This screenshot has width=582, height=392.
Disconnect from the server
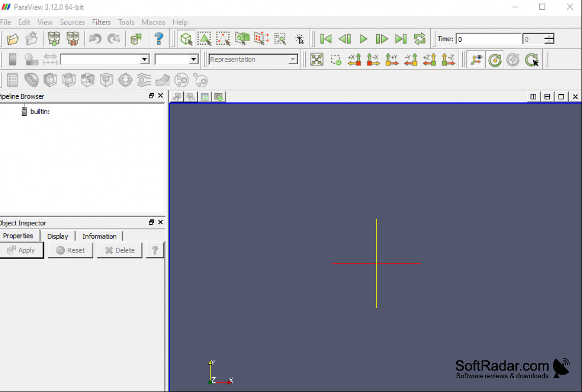(73, 39)
